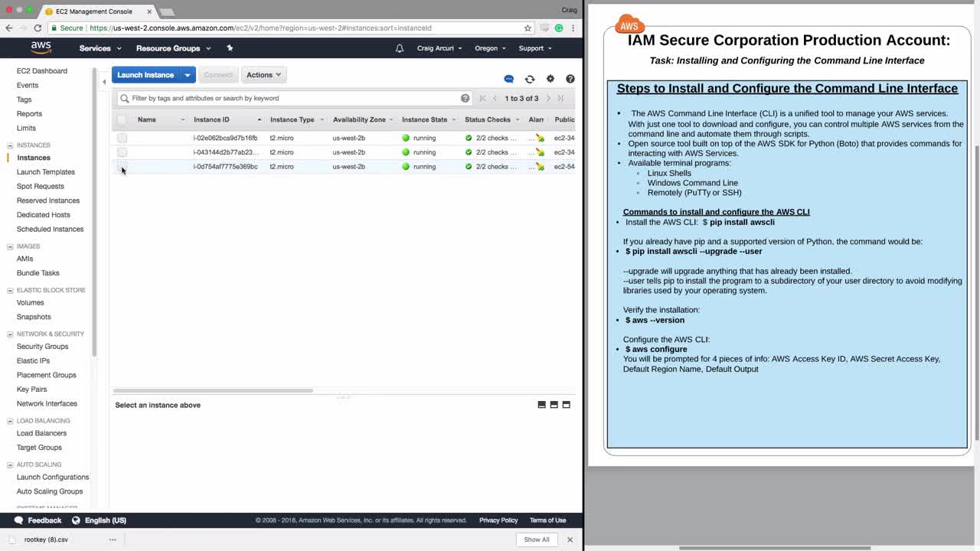Open the Oregon region selector

[490, 48]
